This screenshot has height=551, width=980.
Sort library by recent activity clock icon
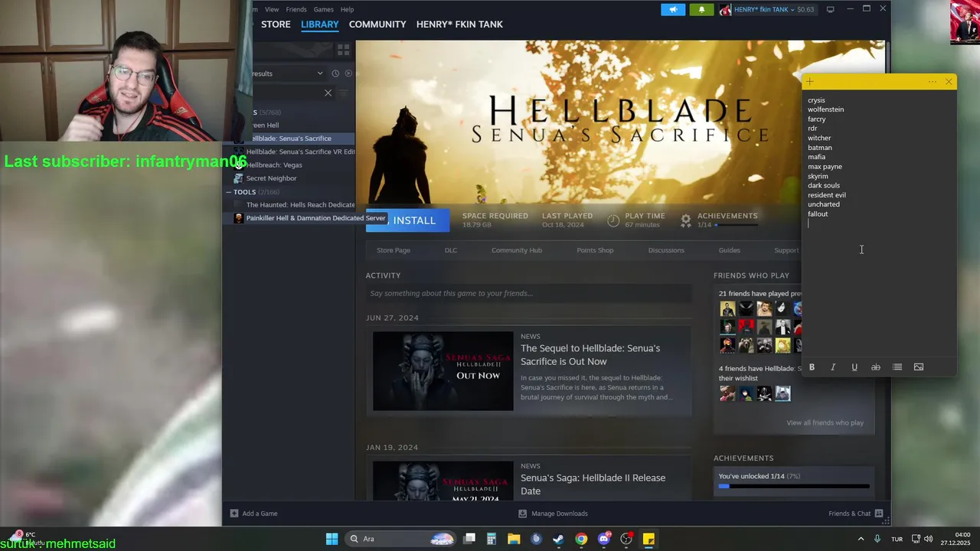tap(335, 73)
